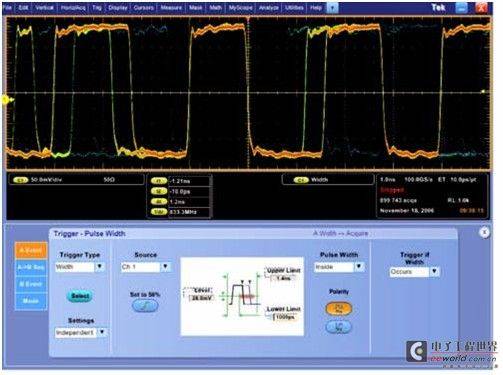Switch to the B Event tab
The width and height of the screenshot is (503, 375).
[31, 284]
